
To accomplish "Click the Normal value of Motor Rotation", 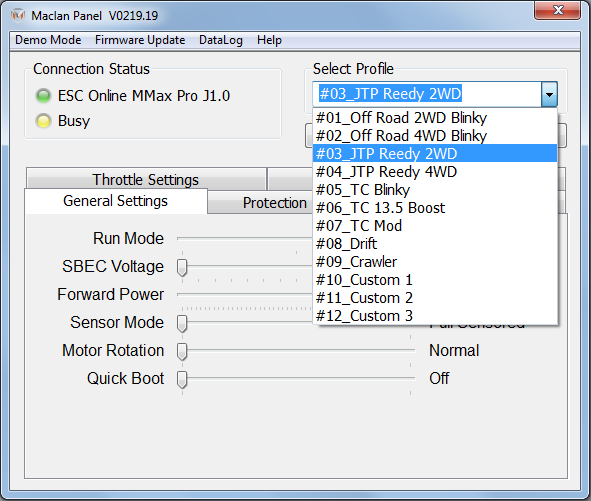I will point(454,350).
